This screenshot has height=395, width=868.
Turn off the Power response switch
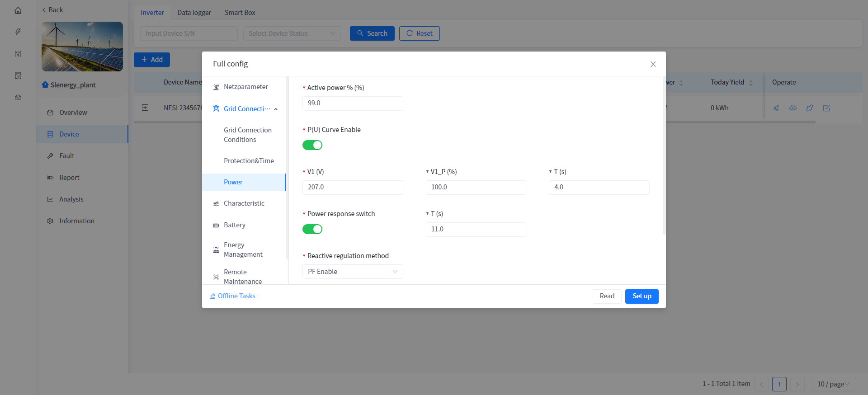coord(312,229)
